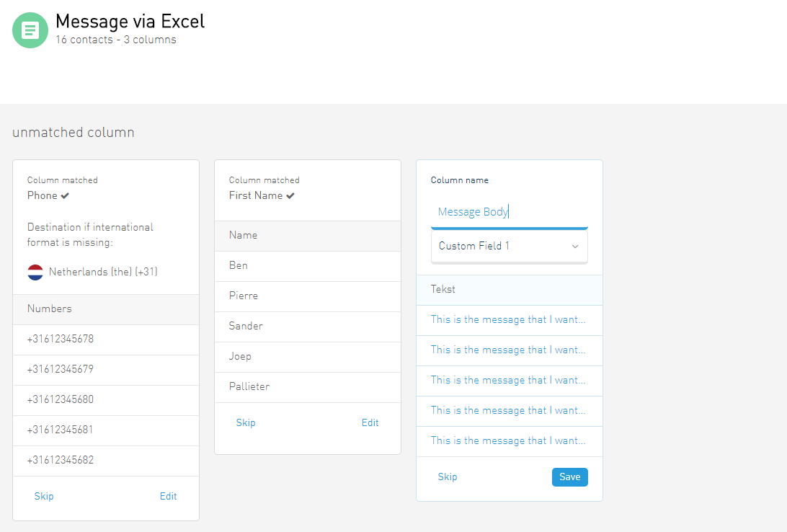Click the last 'This is the message' row

point(510,440)
